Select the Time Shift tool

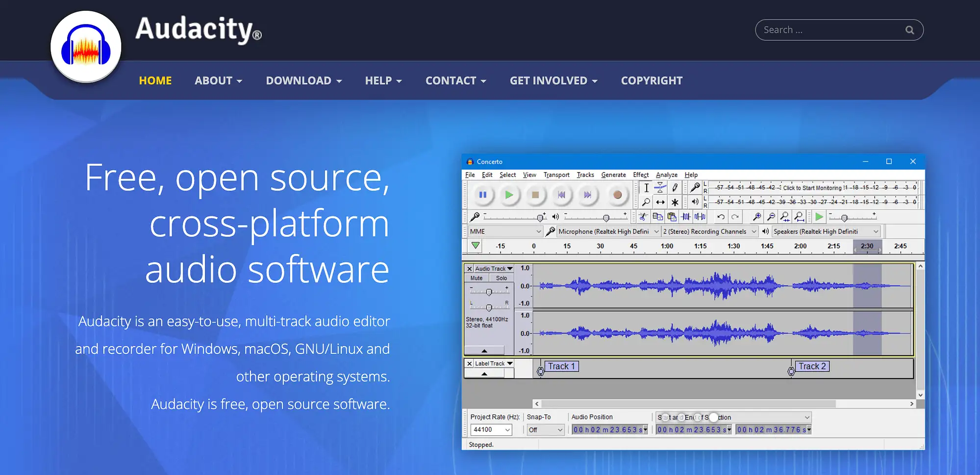coord(661,202)
